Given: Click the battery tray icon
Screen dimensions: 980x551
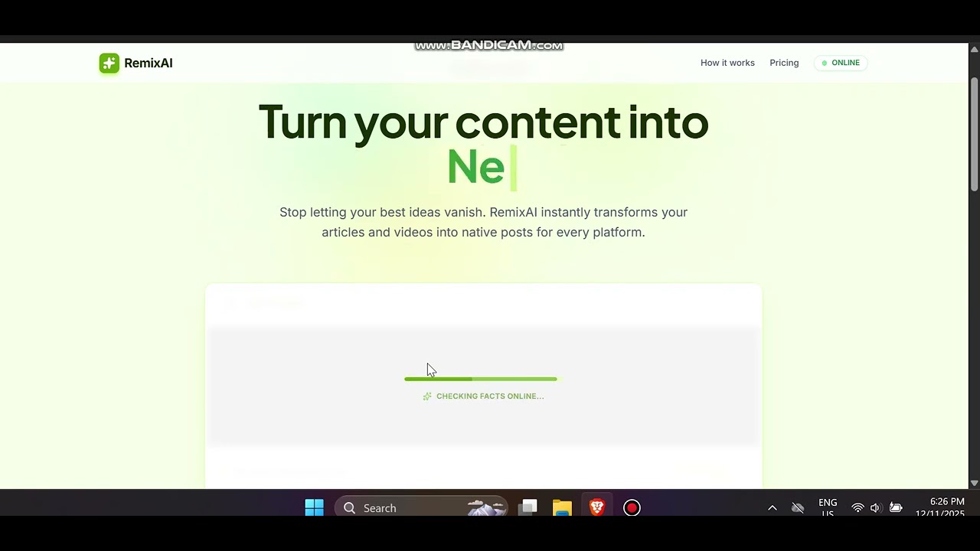Looking at the screenshot, I should pos(896,508).
